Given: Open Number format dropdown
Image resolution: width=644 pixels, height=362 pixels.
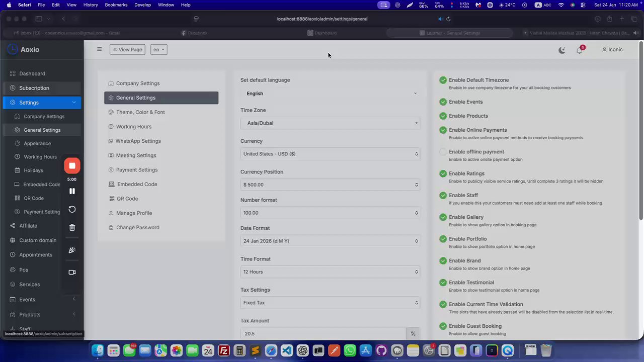Looking at the screenshot, I should pyautogui.click(x=331, y=213).
